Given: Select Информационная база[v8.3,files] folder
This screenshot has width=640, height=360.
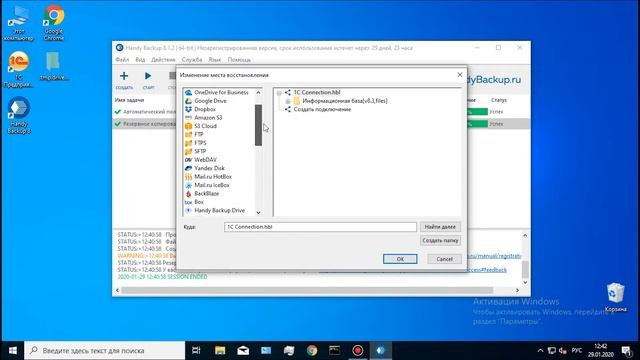Looking at the screenshot, I should click(x=344, y=101).
